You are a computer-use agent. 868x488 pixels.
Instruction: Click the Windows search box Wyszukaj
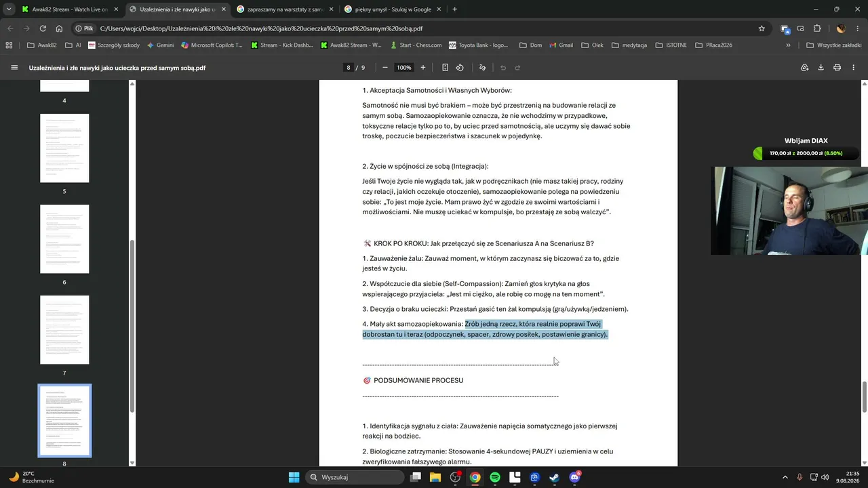click(x=355, y=477)
